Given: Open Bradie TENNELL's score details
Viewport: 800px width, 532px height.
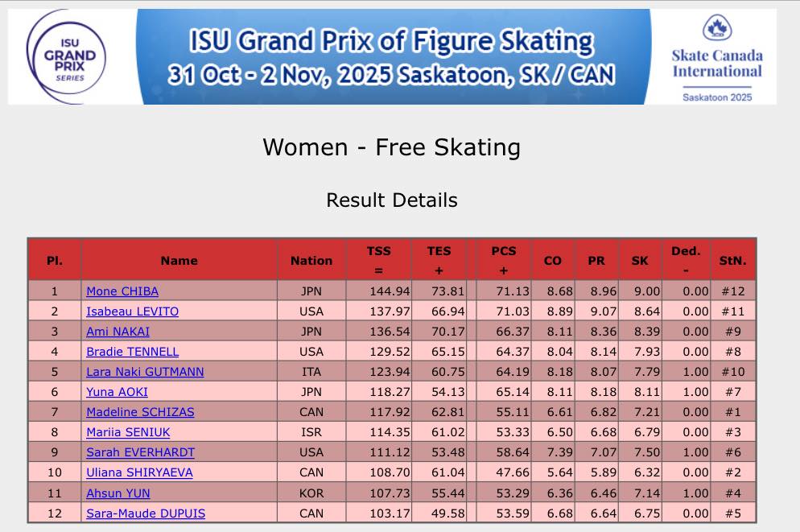Looking at the screenshot, I should [x=133, y=352].
